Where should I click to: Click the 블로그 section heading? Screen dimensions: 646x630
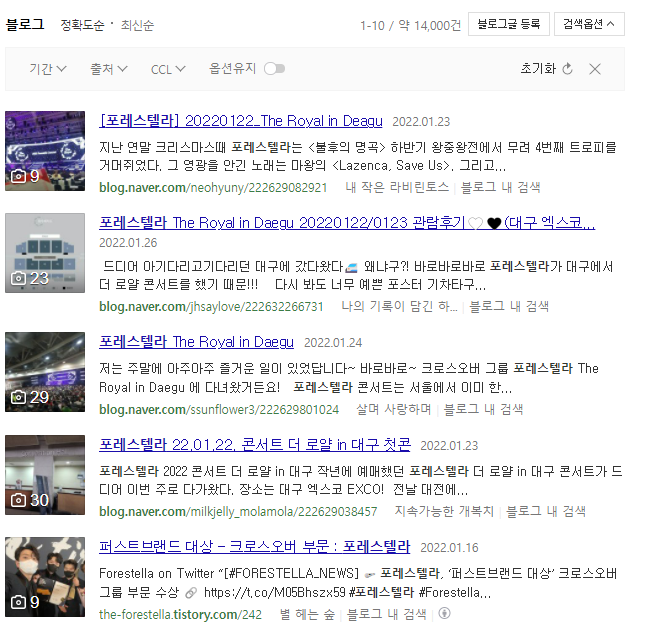coord(25,24)
